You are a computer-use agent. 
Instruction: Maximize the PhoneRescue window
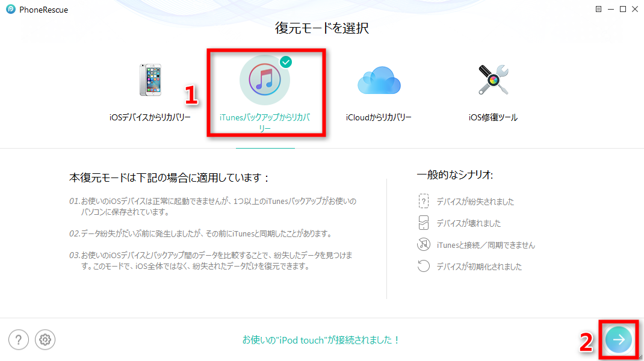623,9
